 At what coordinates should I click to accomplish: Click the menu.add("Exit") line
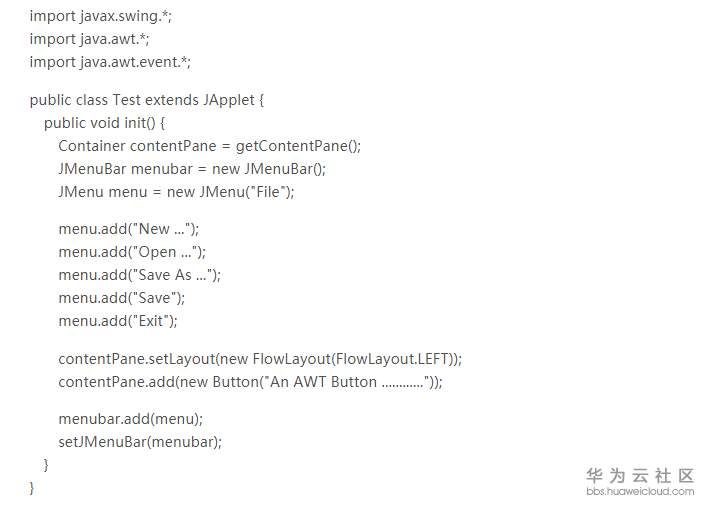pos(118,321)
